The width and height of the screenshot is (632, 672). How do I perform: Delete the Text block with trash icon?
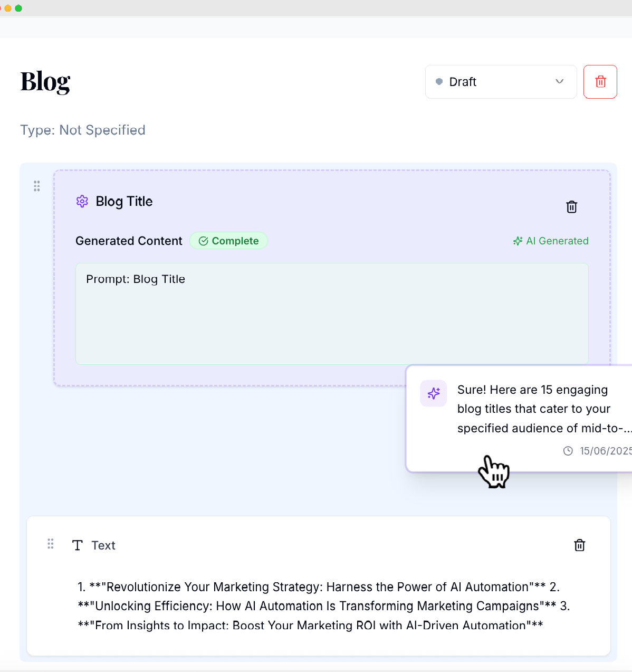pos(579,545)
